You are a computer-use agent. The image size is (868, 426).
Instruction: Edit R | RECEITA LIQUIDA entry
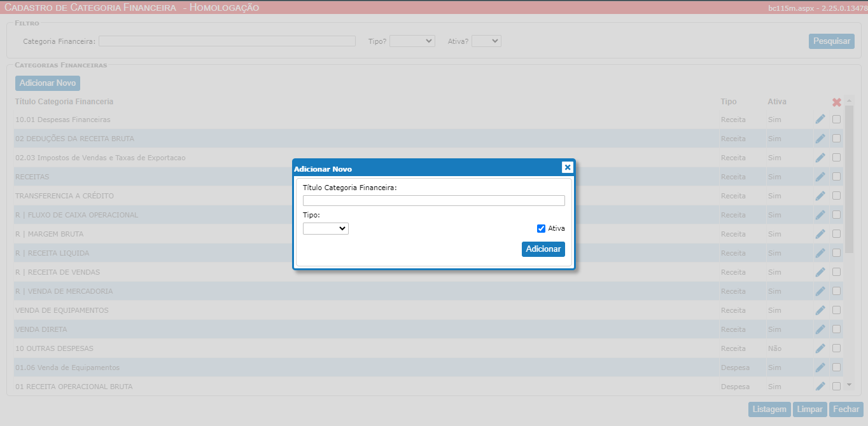pyautogui.click(x=820, y=252)
